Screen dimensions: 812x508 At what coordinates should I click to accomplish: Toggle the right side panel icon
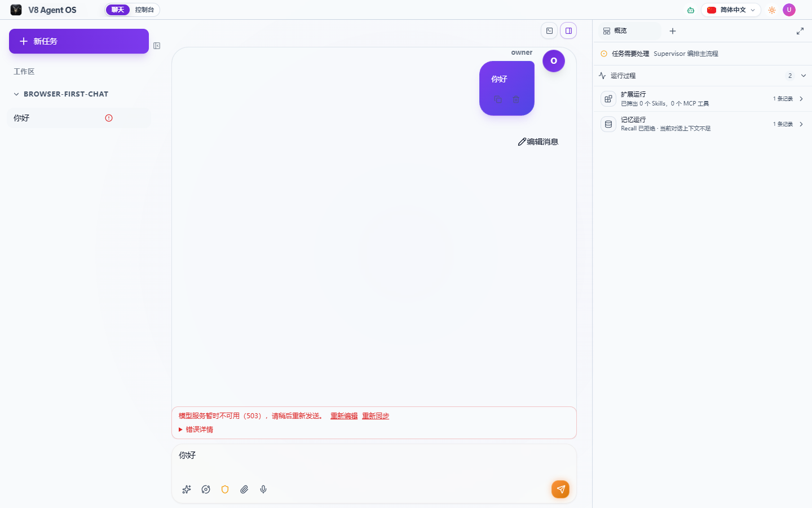point(568,31)
